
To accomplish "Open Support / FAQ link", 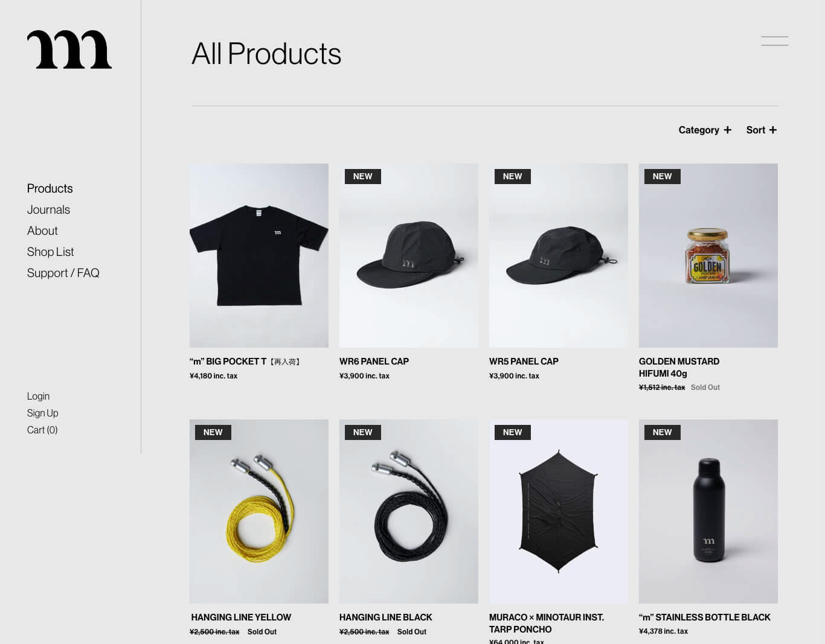I will click(x=63, y=273).
